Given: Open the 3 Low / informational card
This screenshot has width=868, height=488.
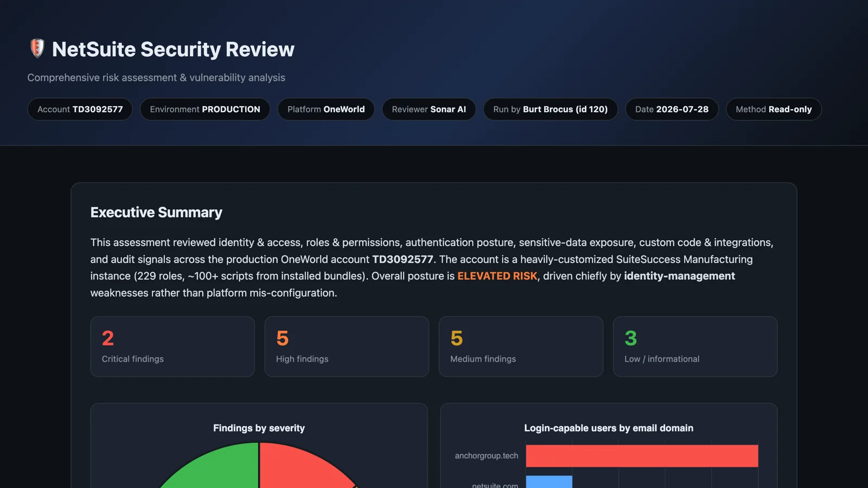Looking at the screenshot, I should (695, 346).
